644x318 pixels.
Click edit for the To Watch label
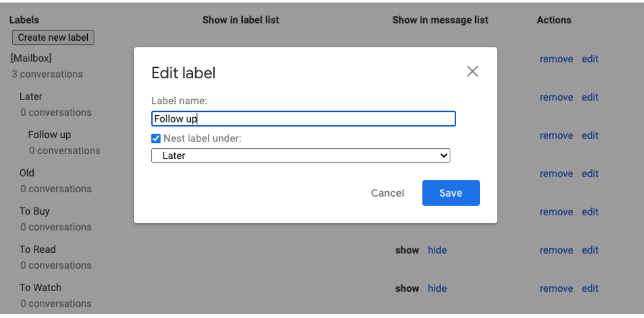coord(590,289)
